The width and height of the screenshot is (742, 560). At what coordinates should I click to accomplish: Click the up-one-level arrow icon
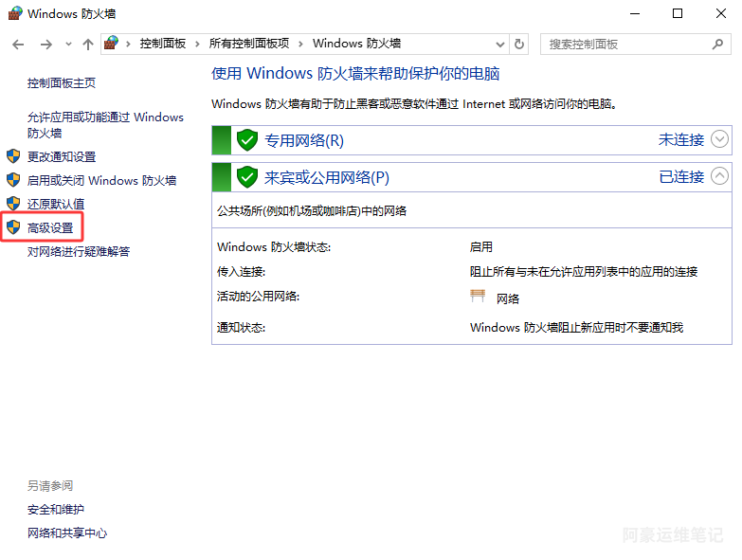click(x=88, y=45)
